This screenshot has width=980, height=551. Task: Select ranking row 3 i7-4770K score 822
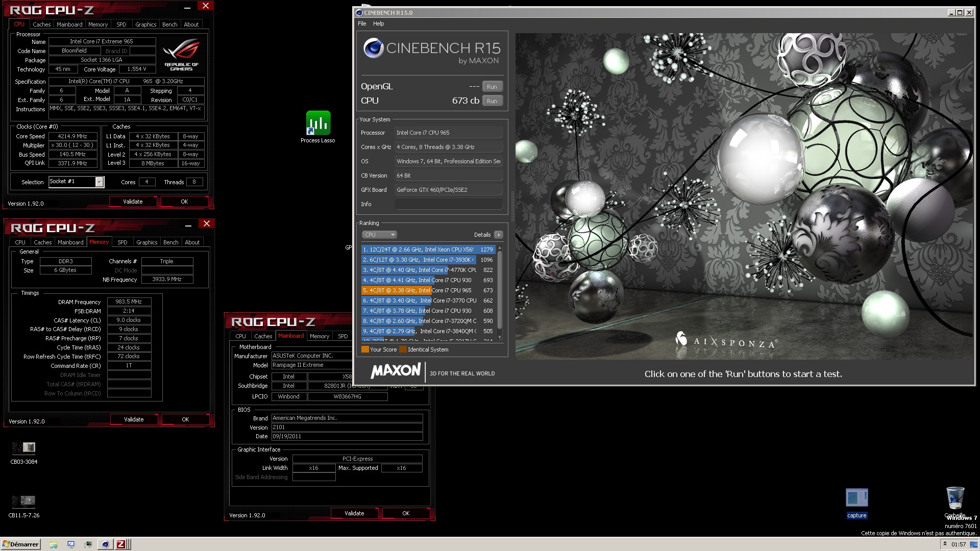click(x=428, y=270)
